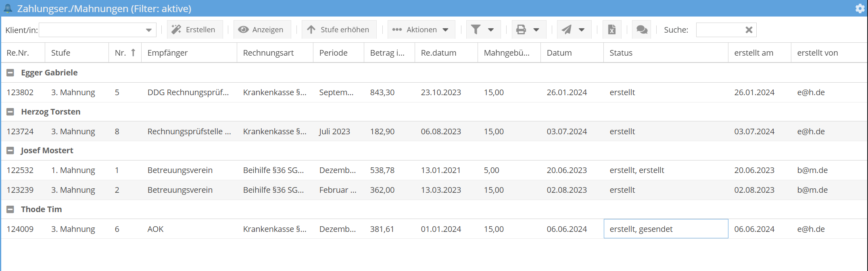Click the Stufe erhöhen button
Screen dimensions: 868x271
(x=339, y=30)
